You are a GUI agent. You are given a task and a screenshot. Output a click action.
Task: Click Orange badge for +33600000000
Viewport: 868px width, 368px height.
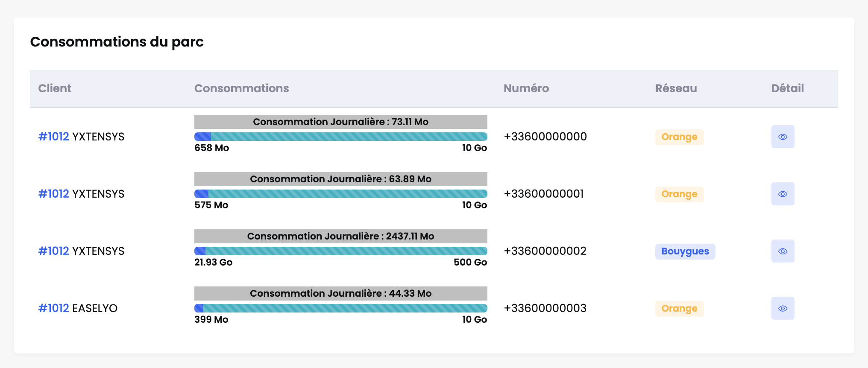pos(679,137)
